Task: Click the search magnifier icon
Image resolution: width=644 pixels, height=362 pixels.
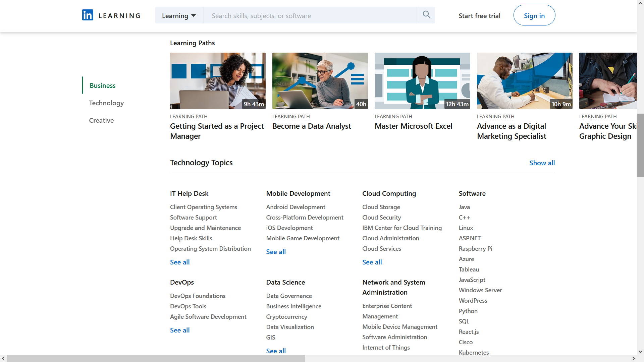Action: (x=426, y=15)
